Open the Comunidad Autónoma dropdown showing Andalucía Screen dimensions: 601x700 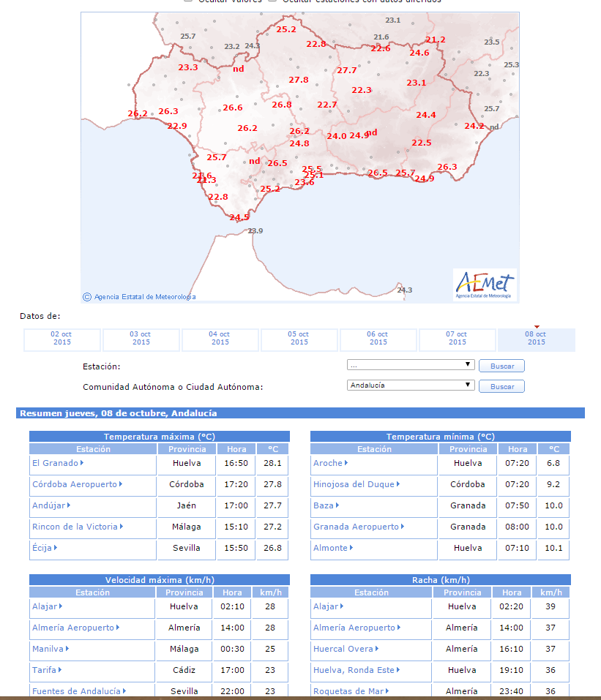411,385
